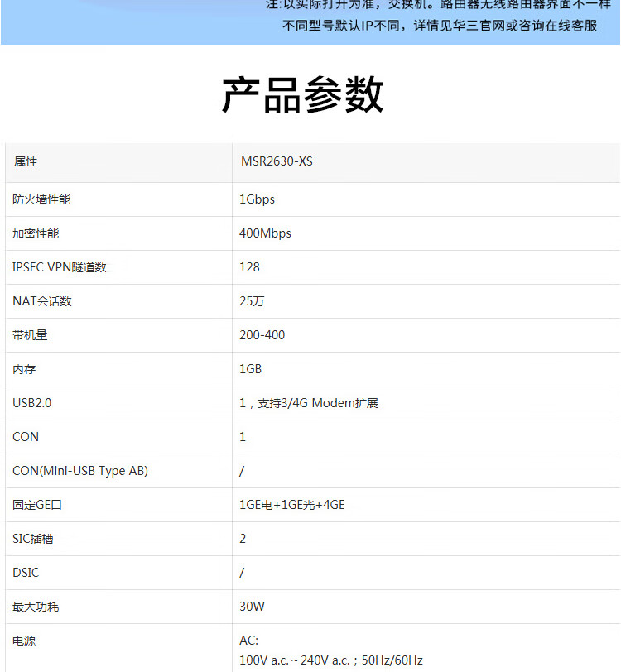Click the 400Mbps value

[265, 233]
